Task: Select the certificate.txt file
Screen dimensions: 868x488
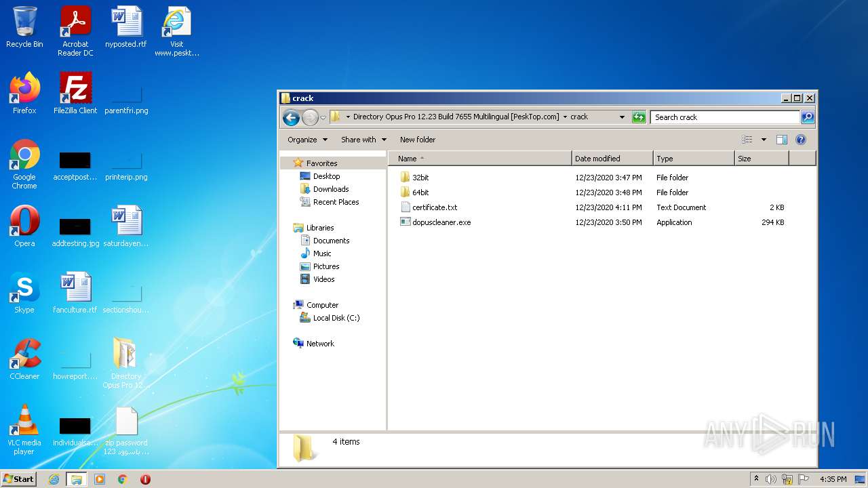Action: [x=429, y=207]
